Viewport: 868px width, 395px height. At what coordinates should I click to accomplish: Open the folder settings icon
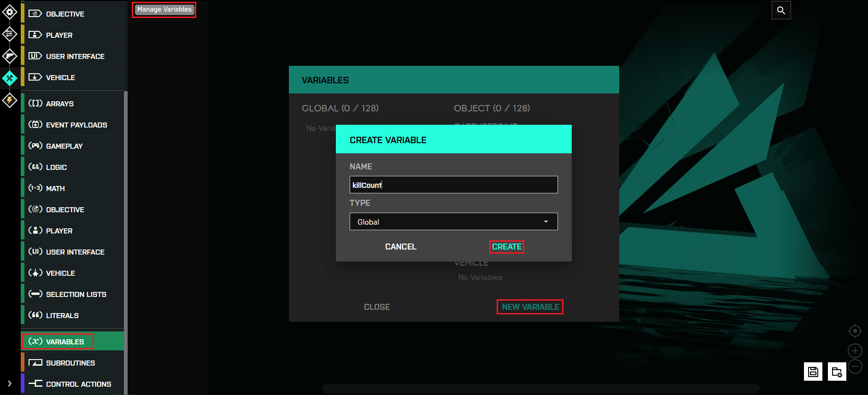click(837, 372)
